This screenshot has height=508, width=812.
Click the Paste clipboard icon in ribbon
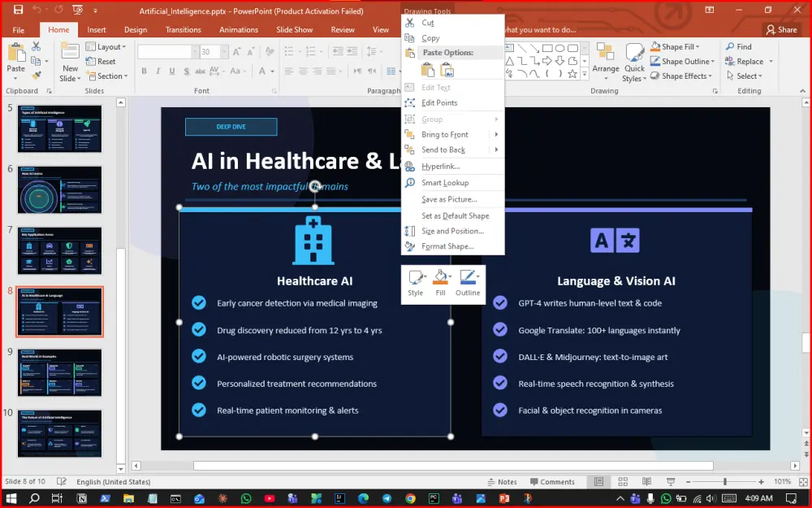click(x=16, y=53)
